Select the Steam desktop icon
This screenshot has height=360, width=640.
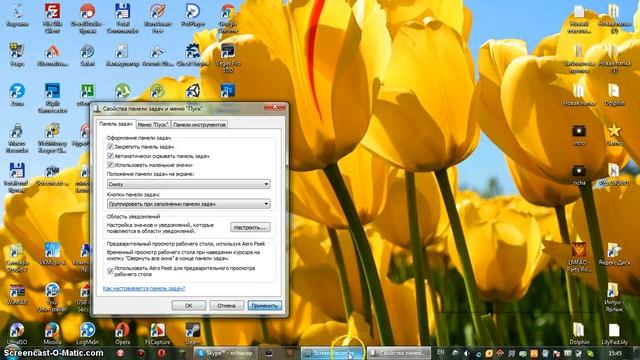192,333
